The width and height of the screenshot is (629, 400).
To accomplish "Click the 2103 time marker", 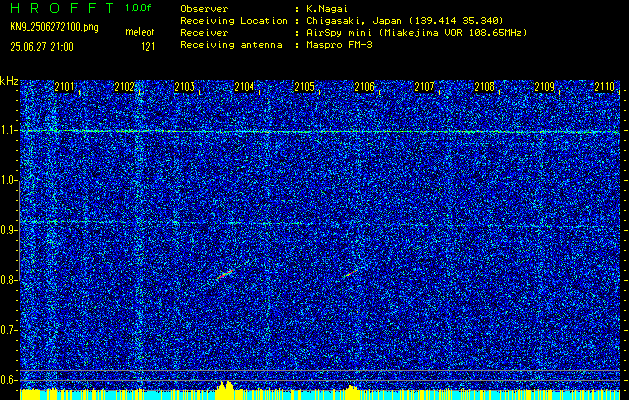I will pos(185,87).
